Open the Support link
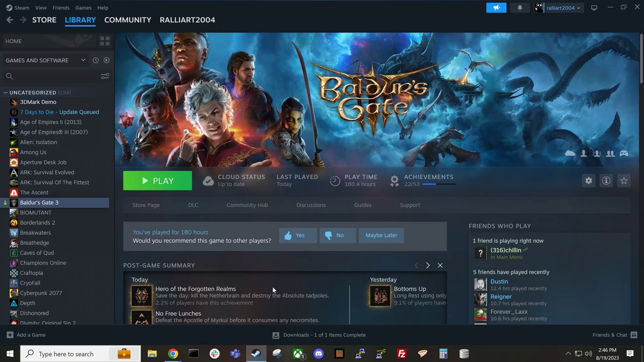644x362 pixels. [410, 205]
